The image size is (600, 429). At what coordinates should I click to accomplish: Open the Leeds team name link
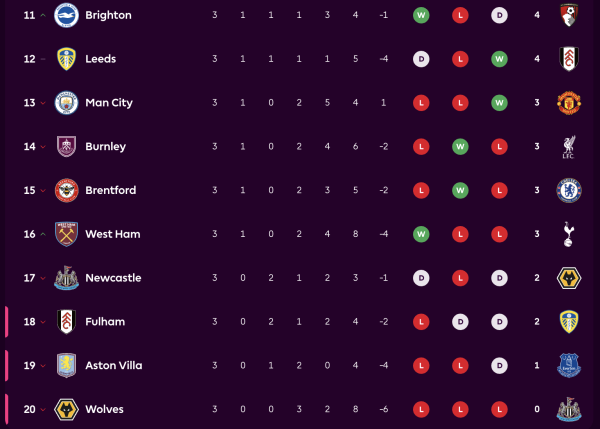tap(101, 59)
